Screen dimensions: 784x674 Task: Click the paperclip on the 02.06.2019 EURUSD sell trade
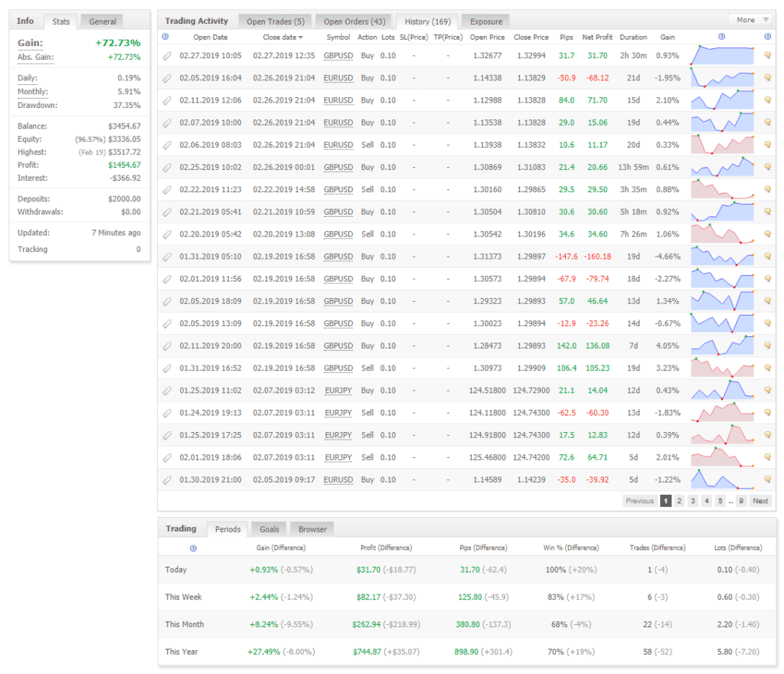166,145
